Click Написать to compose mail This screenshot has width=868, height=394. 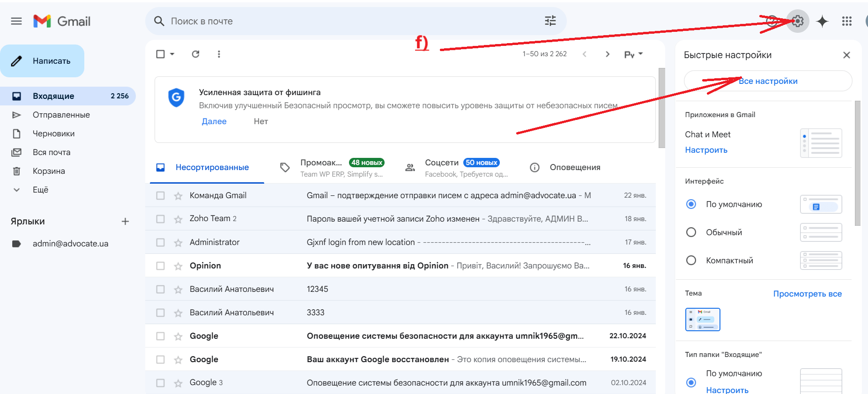[x=42, y=61]
